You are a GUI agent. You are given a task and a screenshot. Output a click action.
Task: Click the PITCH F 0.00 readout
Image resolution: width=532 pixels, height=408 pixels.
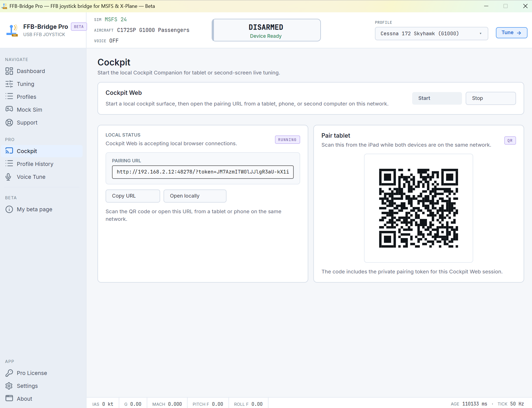coord(208,404)
